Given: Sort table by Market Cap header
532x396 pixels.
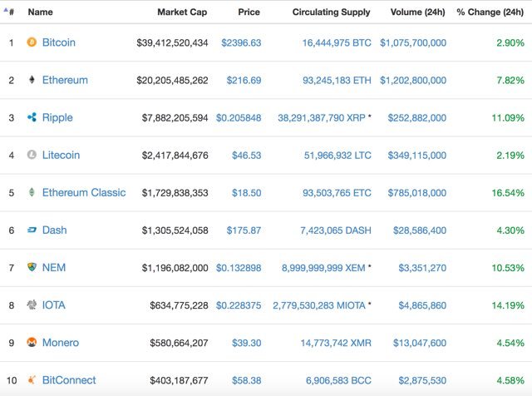Looking at the screenshot, I should (182, 12).
